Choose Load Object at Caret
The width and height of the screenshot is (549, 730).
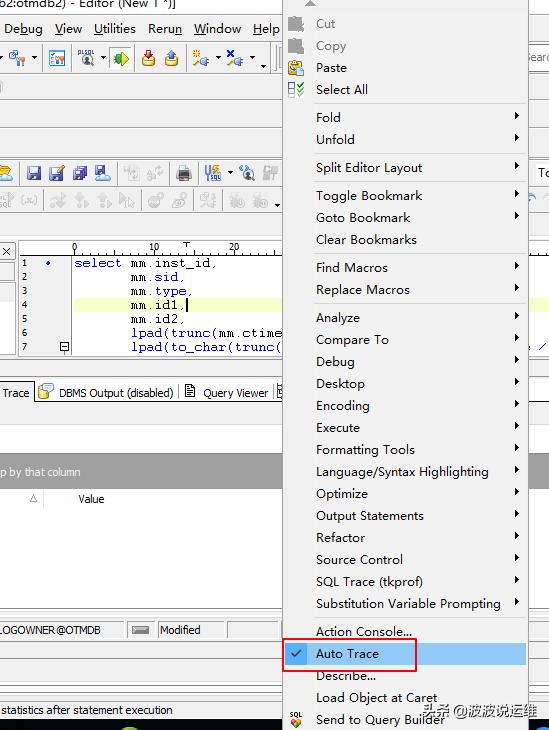[405, 697]
